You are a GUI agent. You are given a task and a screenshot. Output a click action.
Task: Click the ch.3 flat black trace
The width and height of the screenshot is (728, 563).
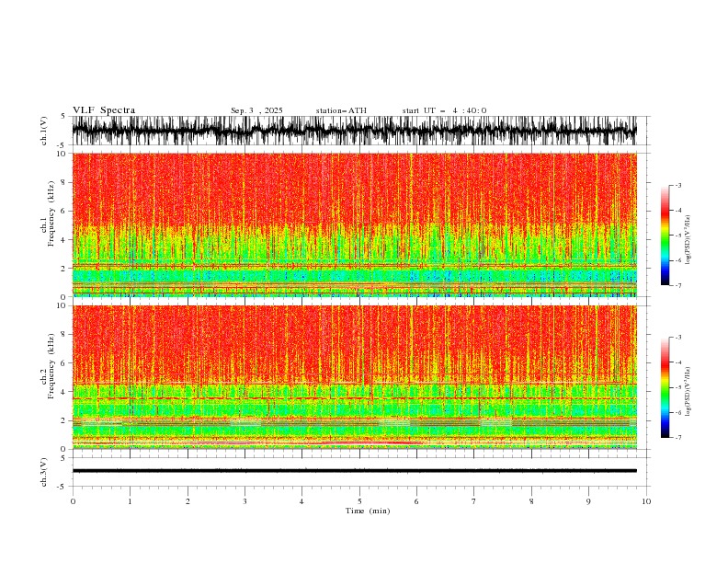click(x=355, y=471)
